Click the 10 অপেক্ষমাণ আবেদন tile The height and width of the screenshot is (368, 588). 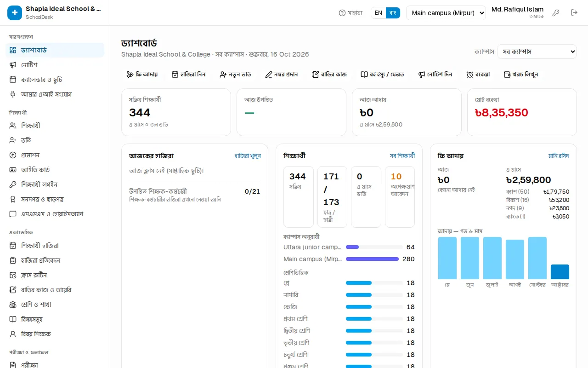click(400, 197)
